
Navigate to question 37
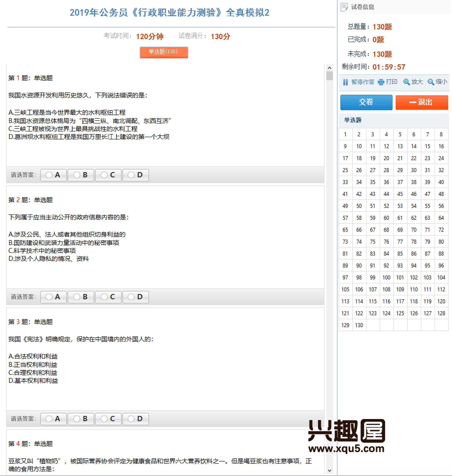tap(400, 182)
